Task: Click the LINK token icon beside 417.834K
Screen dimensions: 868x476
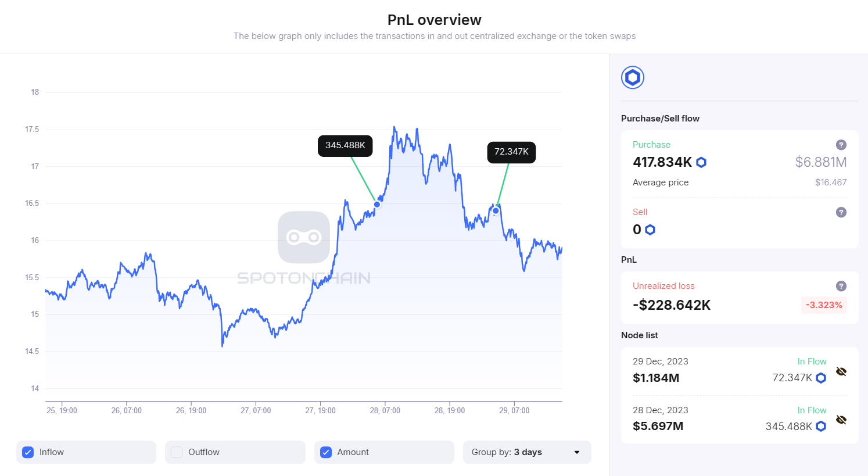Action: tap(701, 162)
